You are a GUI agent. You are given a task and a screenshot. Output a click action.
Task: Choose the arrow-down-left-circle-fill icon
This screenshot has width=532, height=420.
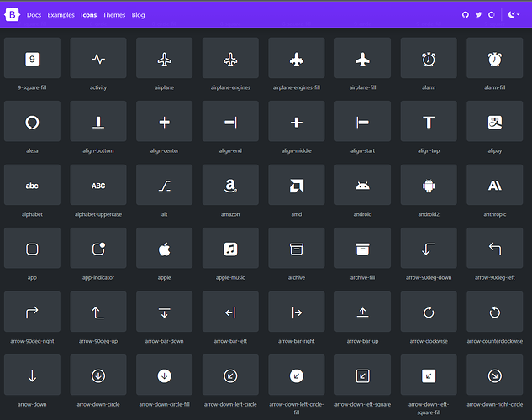point(297,375)
